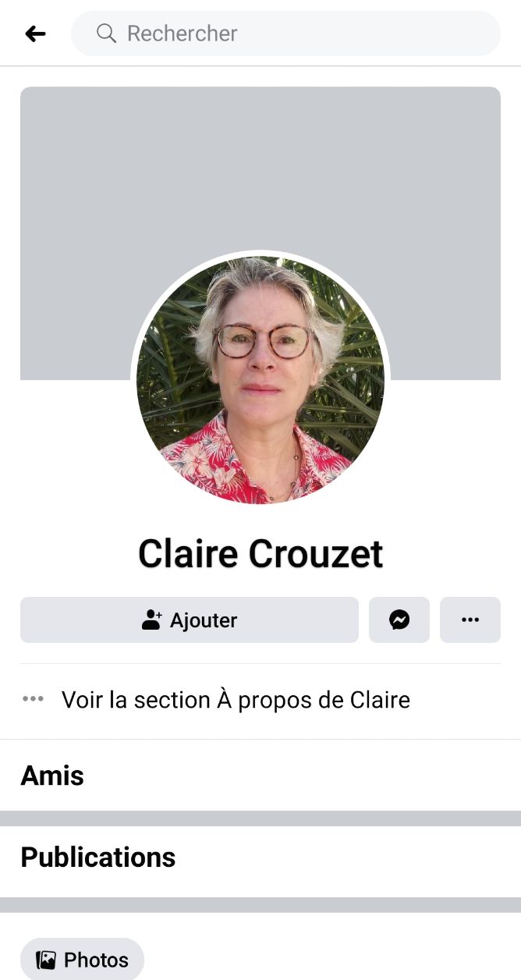
Task: Open the Amis section
Action: point(260,776)
